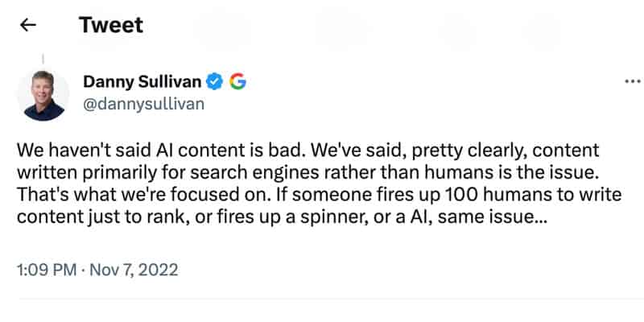The image size is (644, 322).
Task: Click the 1:09 PM timestamp
Action: click(x=42, y=269)
